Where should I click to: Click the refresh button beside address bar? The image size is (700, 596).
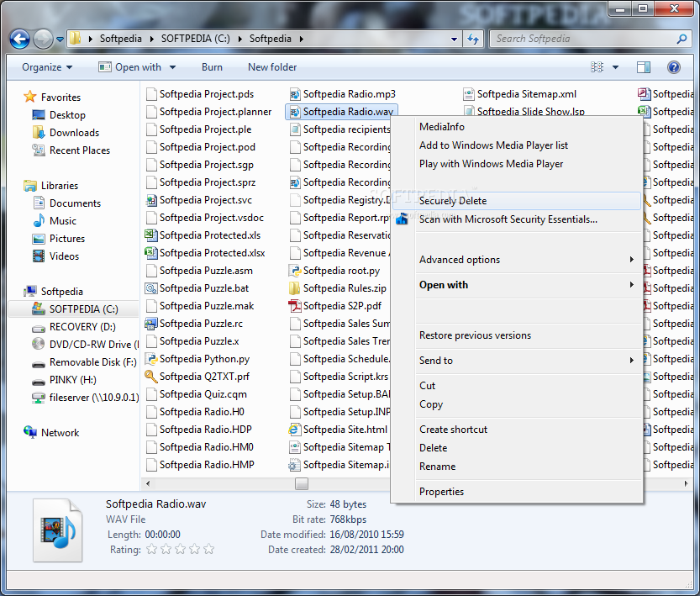473,39
